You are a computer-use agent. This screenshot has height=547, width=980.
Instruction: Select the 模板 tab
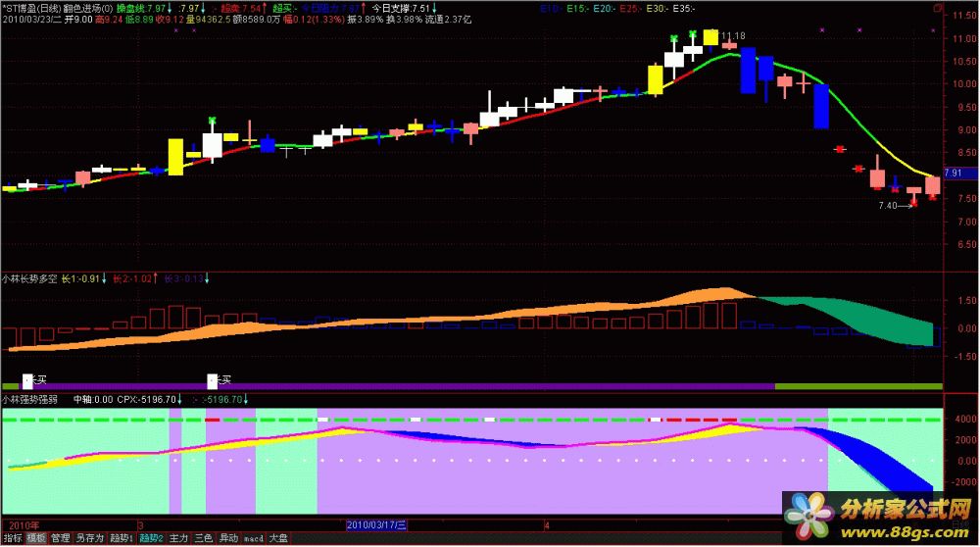(36, 538)
